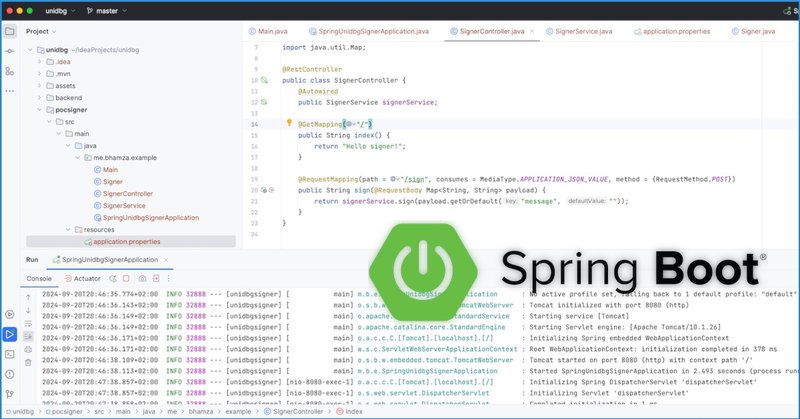800x419 pixels.
Task: Open the master branch dropdown
Action: tap(107, 11)
